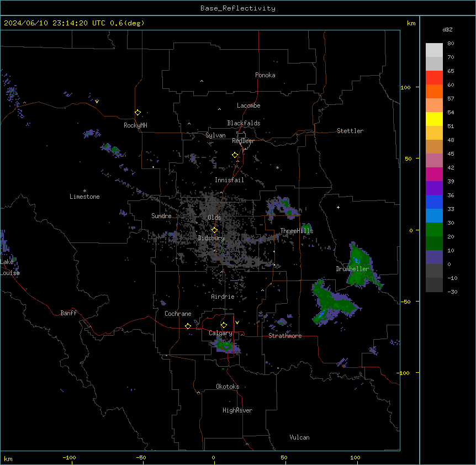The image size is (476, 465).
Task: Click the Drumheller city label
Action: (x=352, y=269)
